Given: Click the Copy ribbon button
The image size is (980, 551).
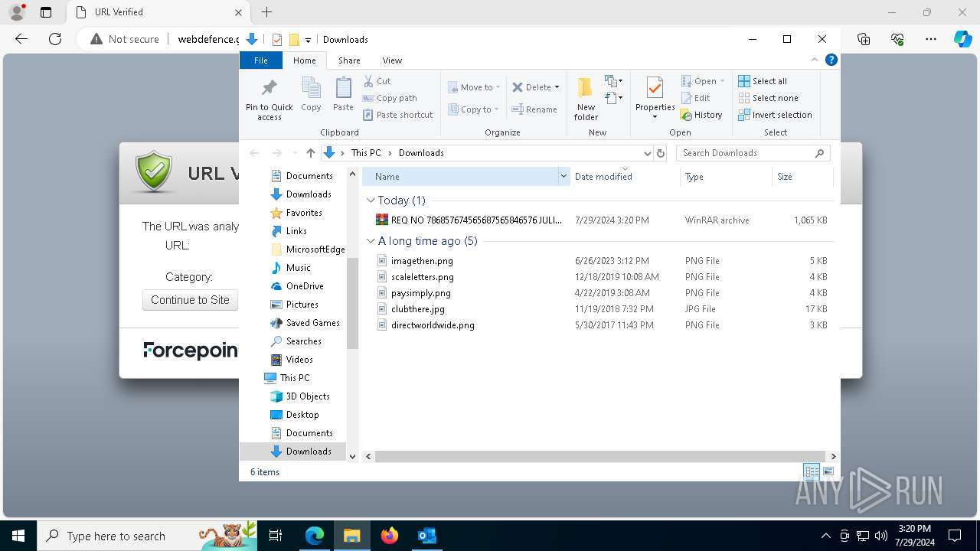Looking at the screenshot, I should tap(311, 95).
